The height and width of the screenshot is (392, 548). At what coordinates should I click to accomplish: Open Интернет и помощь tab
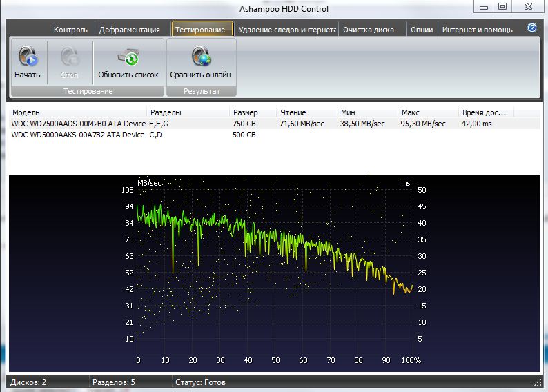click(478, 30)
